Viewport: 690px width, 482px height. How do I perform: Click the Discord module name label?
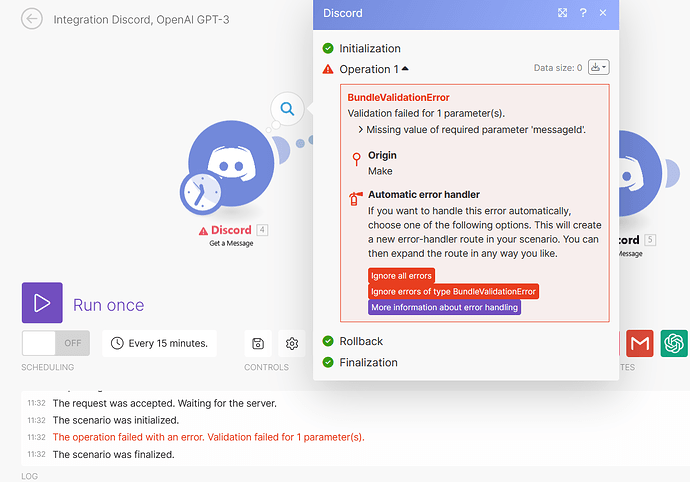coord(231,230)
